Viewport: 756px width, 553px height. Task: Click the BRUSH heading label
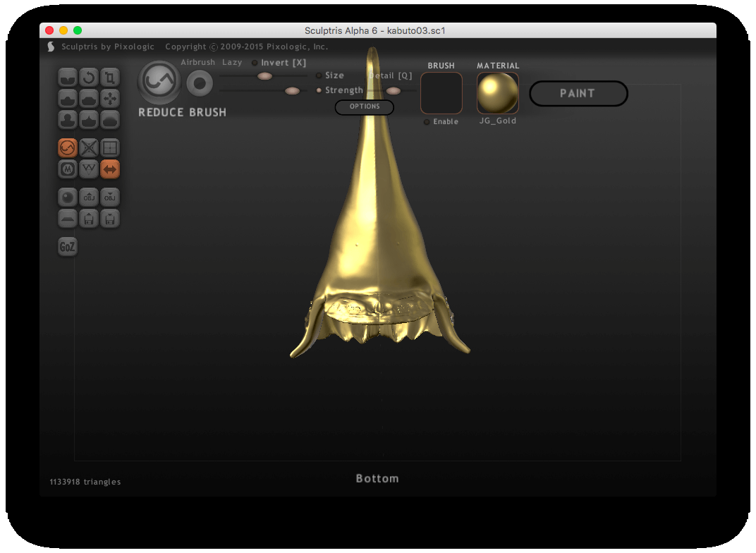[441, 66]
